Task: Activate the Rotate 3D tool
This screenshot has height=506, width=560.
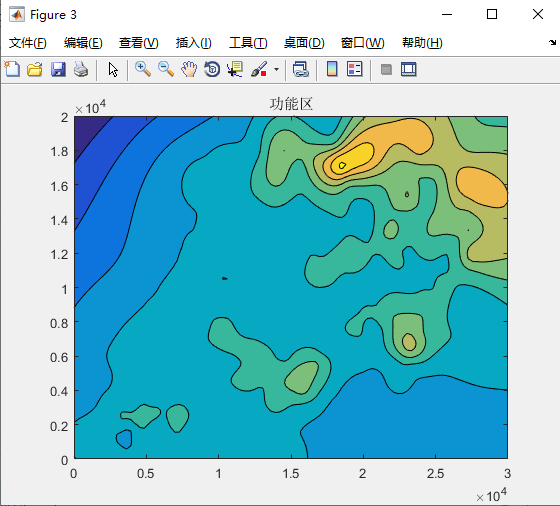Action: click(212, 69)
